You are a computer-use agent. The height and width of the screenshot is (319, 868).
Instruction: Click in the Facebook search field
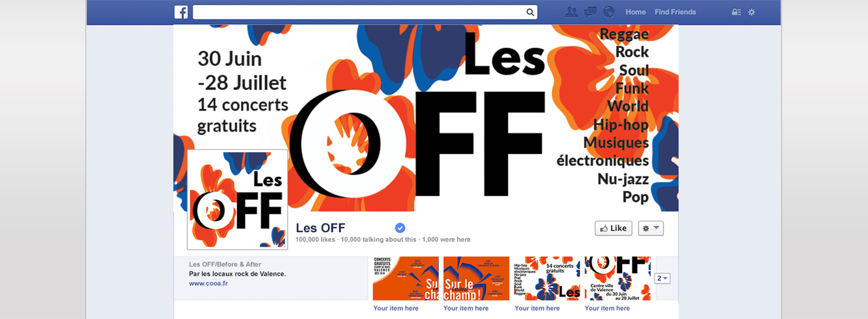tap(365, 12)
